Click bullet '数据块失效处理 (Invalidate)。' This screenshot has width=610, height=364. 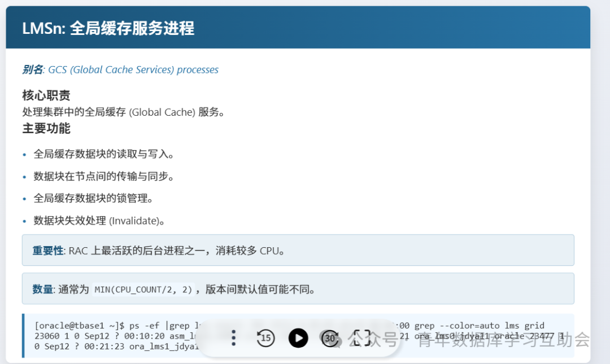[x=99, y=221]
